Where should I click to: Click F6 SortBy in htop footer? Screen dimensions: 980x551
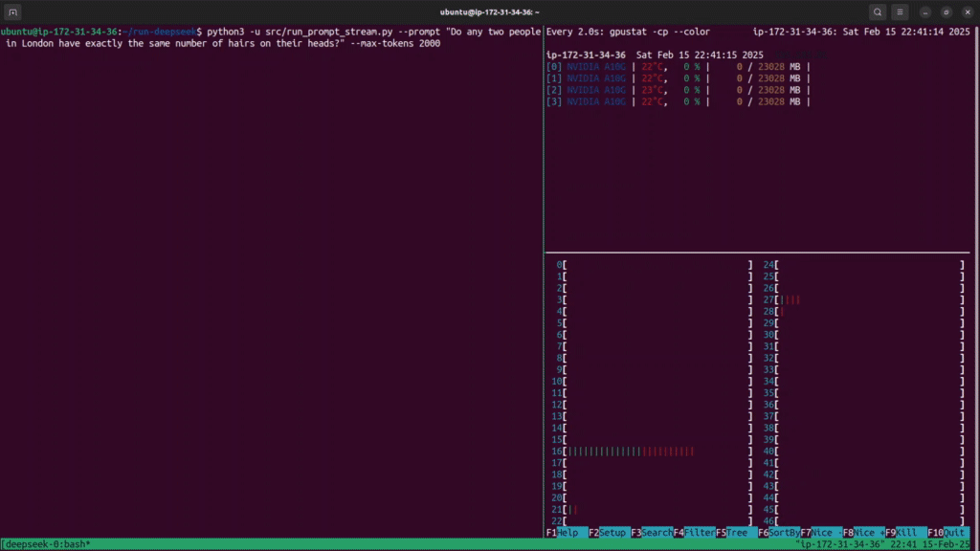(779, 532)
